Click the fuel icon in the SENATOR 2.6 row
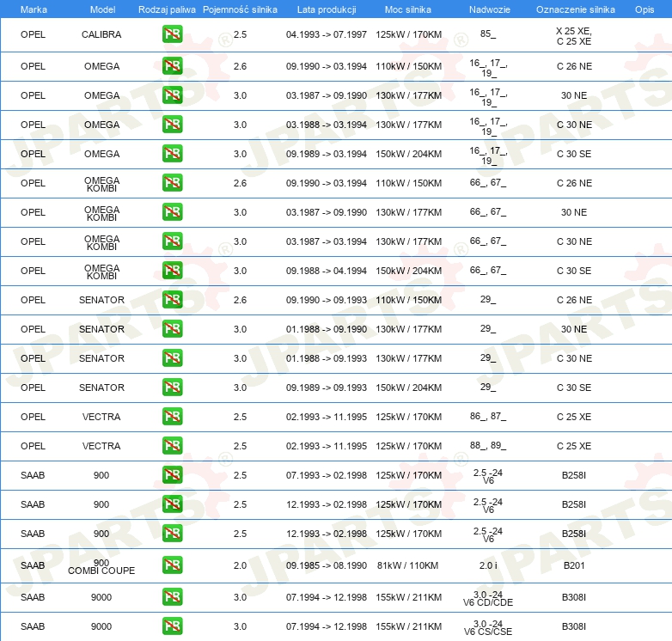672x641 pixels. point(172,300)
